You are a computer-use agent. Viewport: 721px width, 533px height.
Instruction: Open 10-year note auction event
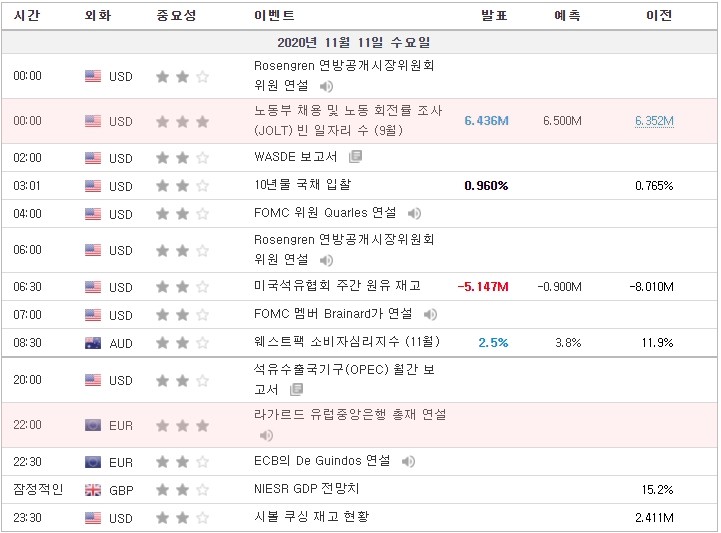click(303, 185)
